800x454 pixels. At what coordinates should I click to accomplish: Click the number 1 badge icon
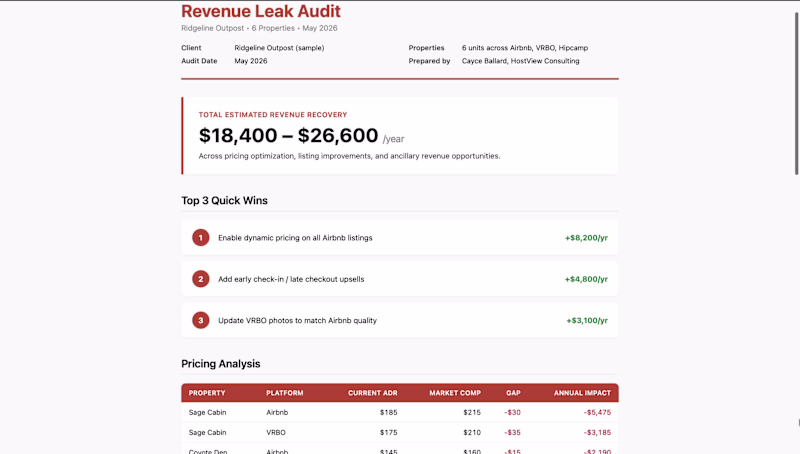(201, 238)
